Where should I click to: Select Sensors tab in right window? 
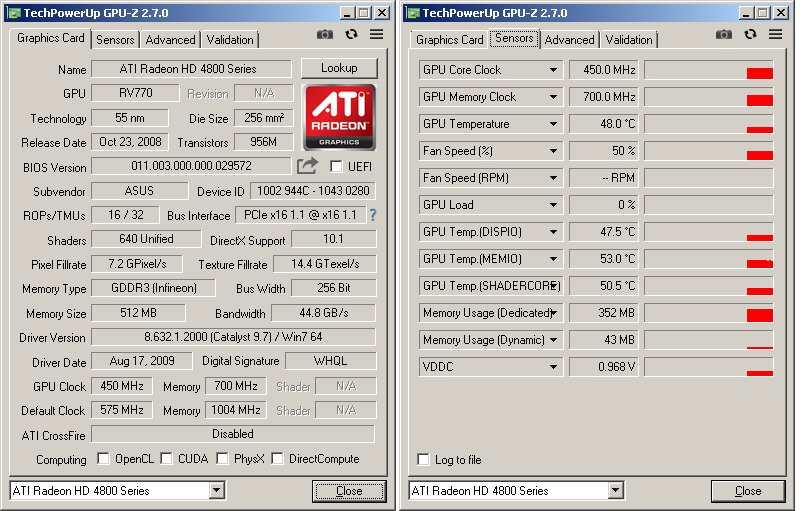coord(514,38)
